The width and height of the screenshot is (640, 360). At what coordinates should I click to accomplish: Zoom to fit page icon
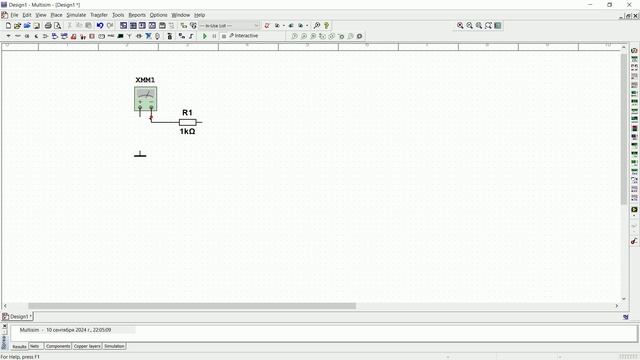click(x=488, y=25)
